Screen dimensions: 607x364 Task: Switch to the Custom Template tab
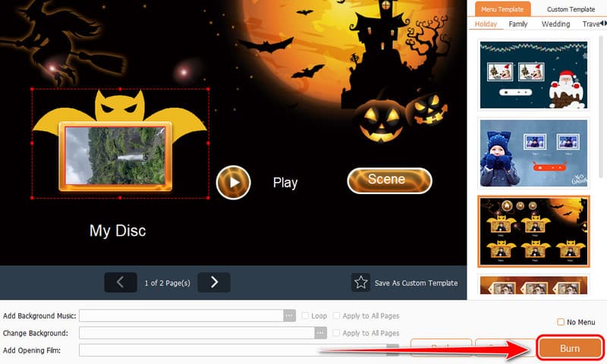(571, 9)
